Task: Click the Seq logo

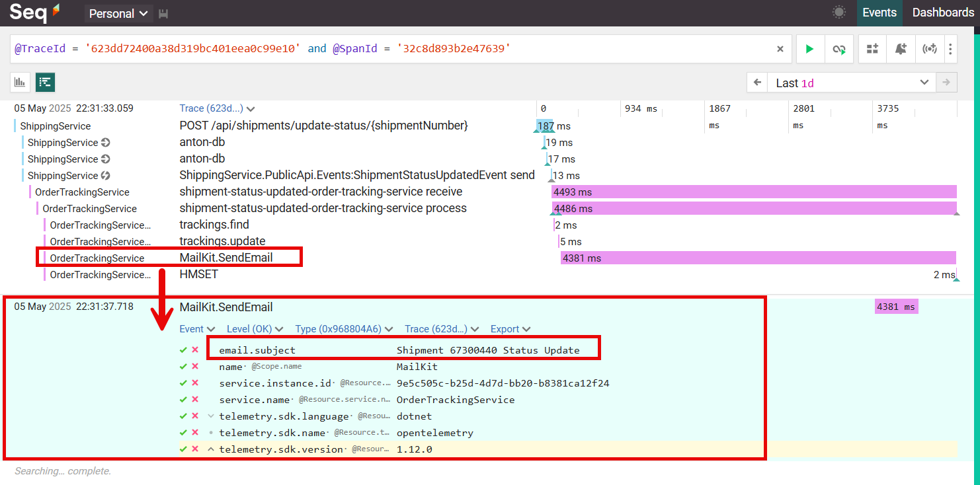Action: (x=34, y=13)
